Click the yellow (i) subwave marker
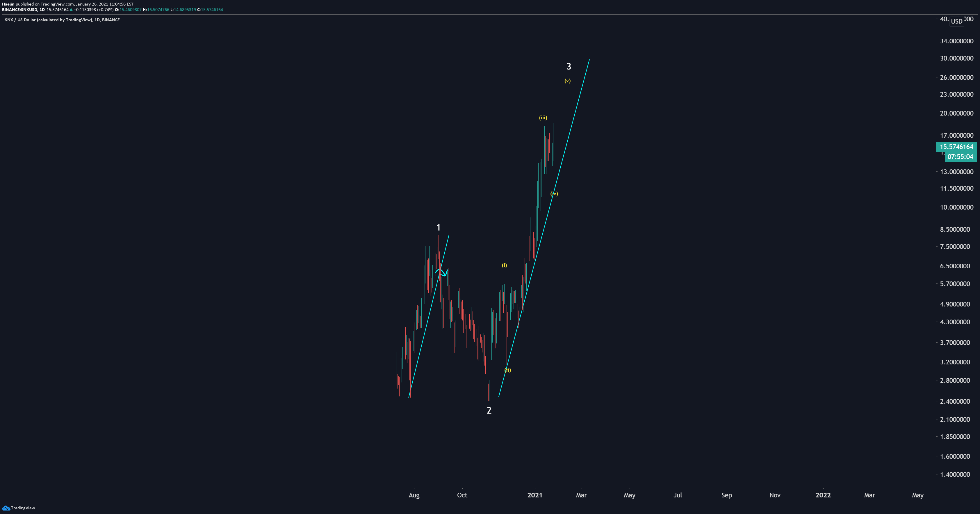980x514 pixels. click(x=504, y=265)
